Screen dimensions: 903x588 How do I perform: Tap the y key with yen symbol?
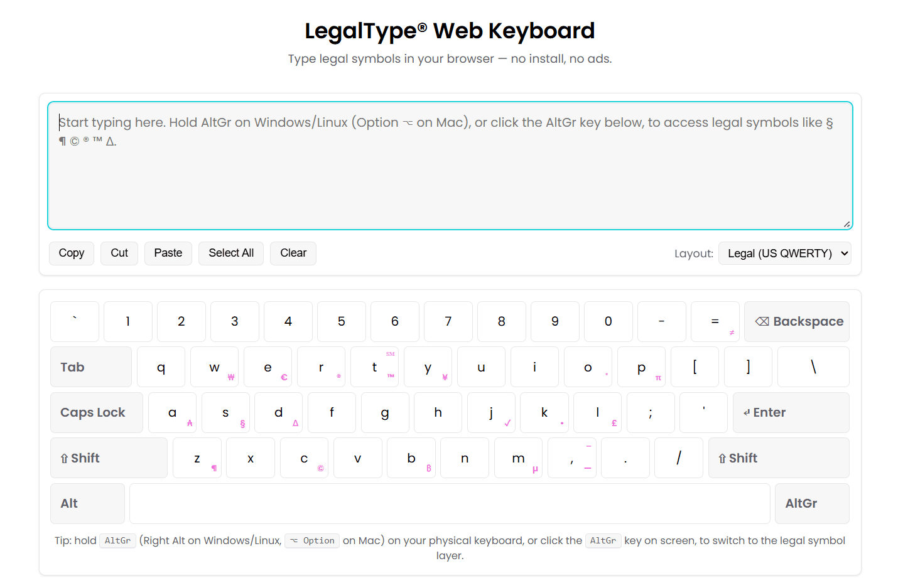(428, 367)
